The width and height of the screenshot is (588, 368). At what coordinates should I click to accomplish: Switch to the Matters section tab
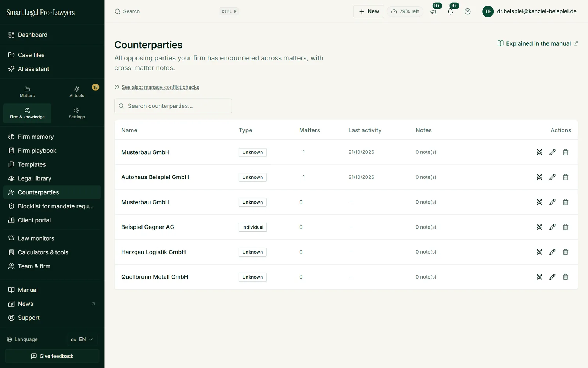click(27, 92)
